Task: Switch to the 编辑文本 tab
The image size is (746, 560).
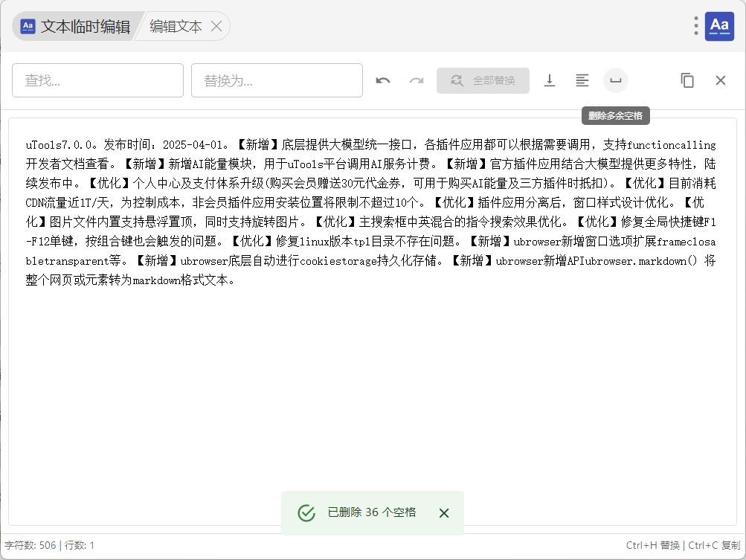Action: click(176, 27)
